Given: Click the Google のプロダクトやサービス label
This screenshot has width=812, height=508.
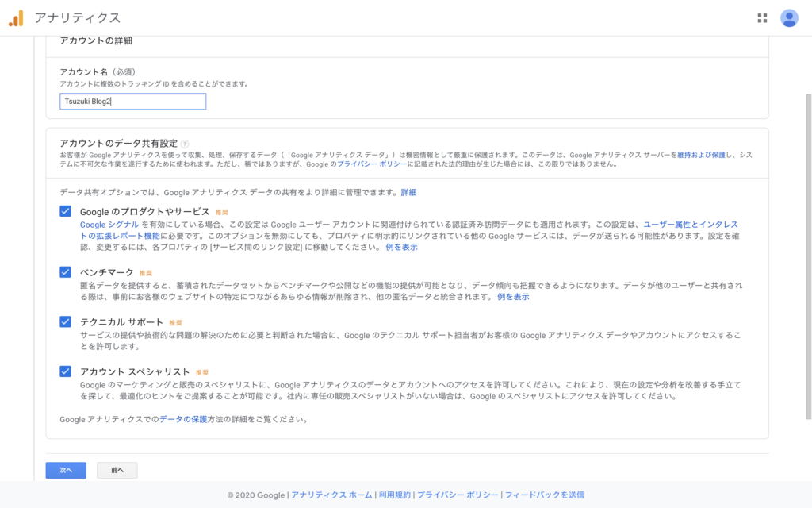Looking at the screenshot, I should [144, 211].
